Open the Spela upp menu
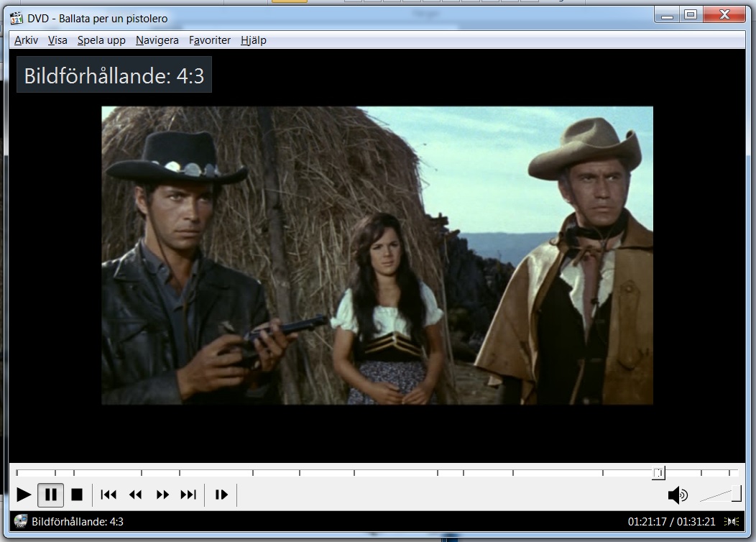This screenshot has height=542, width=756. (x=101, y=40)
